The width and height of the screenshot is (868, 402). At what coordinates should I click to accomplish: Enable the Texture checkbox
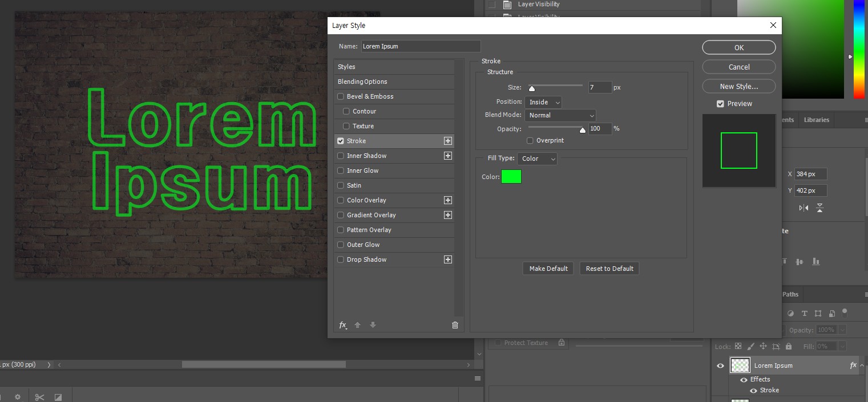[346, 126]
